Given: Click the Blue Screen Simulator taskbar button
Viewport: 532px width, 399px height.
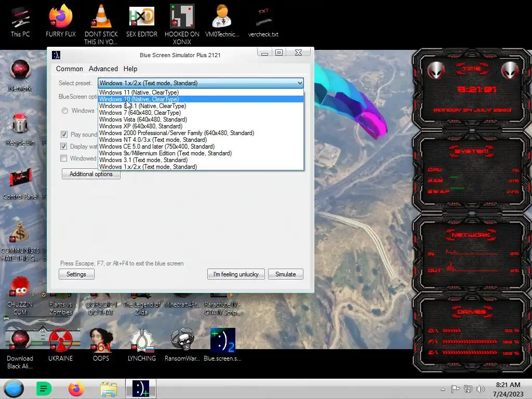Looking at the screenshot, I should (x=140, y=389).
